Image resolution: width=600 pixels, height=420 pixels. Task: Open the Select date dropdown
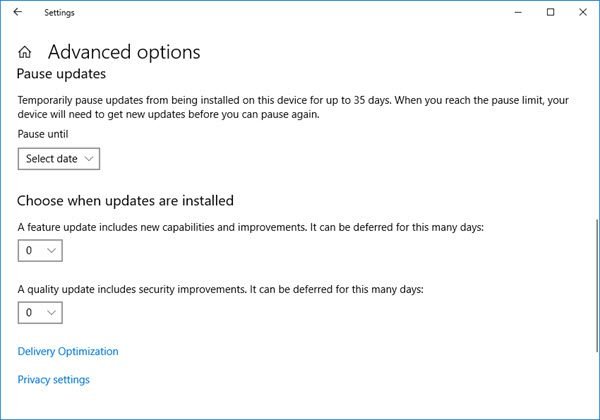click(59, 159)
